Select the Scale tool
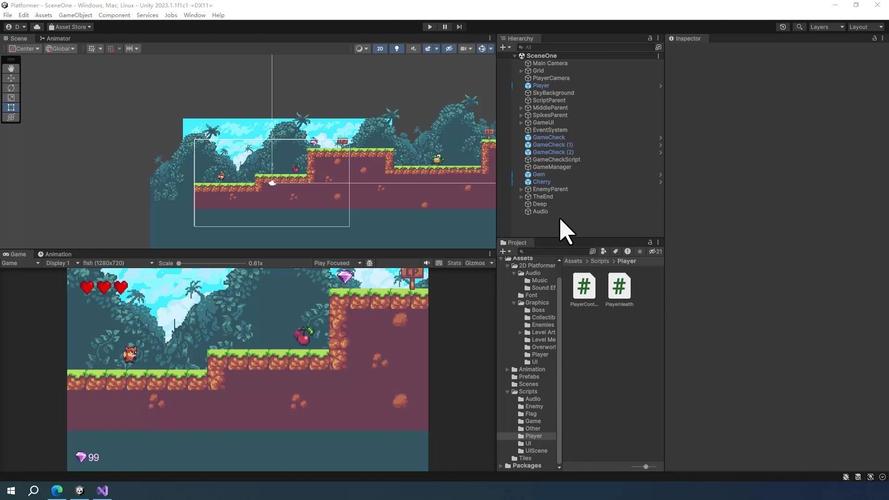 click(11, 98)
